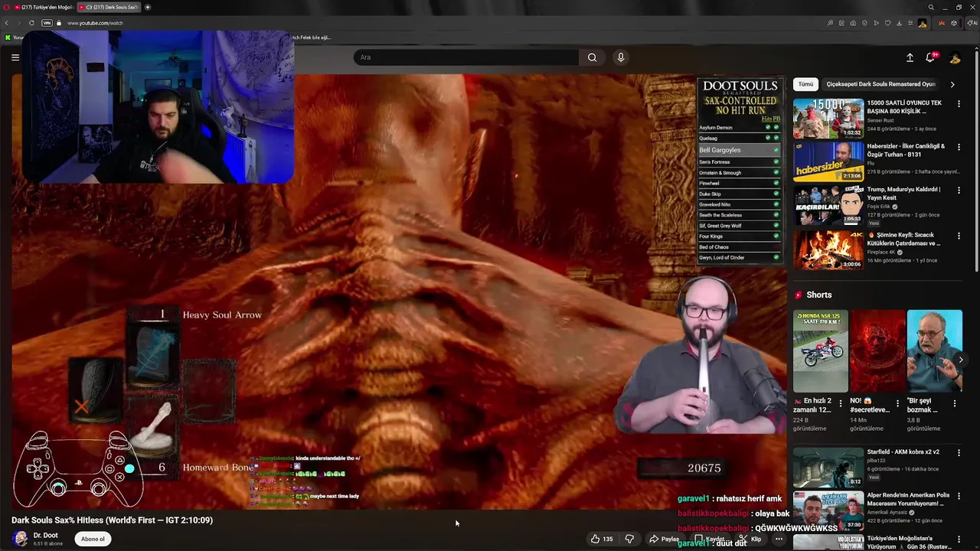Click the browser address bar URL
Viewport: 980px width, 551px height.
95,23
